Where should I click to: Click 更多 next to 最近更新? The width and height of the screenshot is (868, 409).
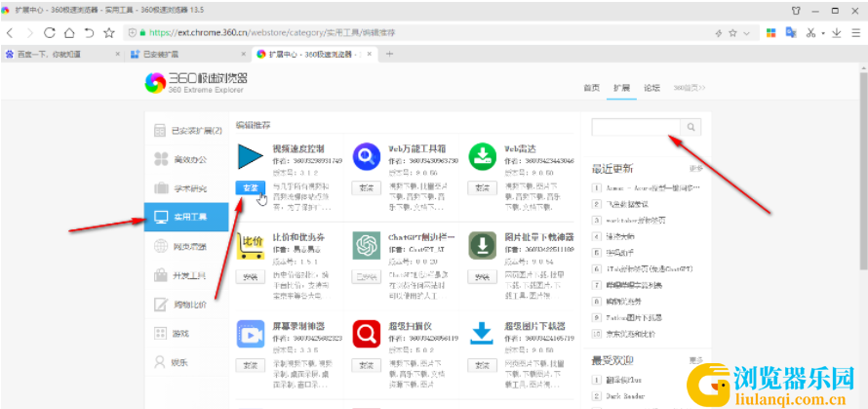click(695, 169)
